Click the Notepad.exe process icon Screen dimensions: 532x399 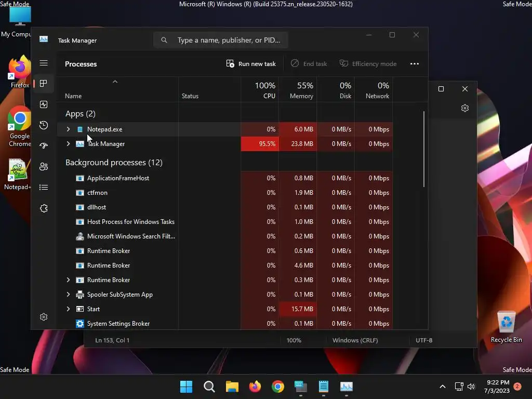80,129
